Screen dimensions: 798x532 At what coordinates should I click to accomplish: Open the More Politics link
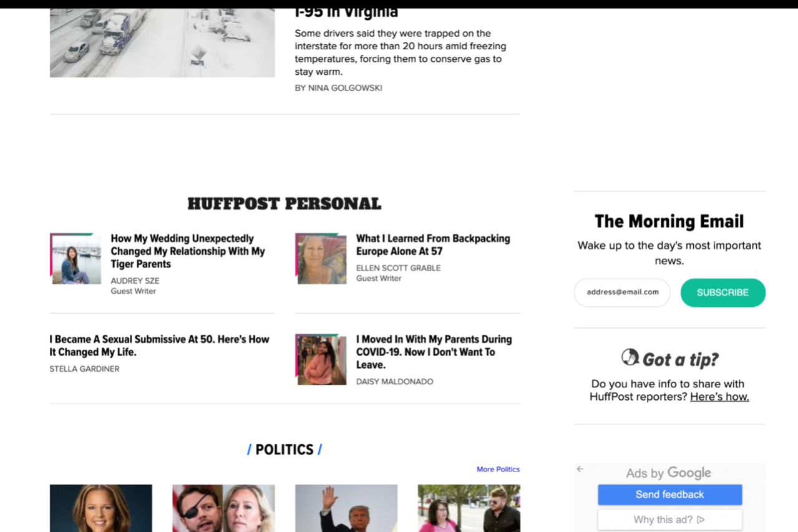coord(498,469)
